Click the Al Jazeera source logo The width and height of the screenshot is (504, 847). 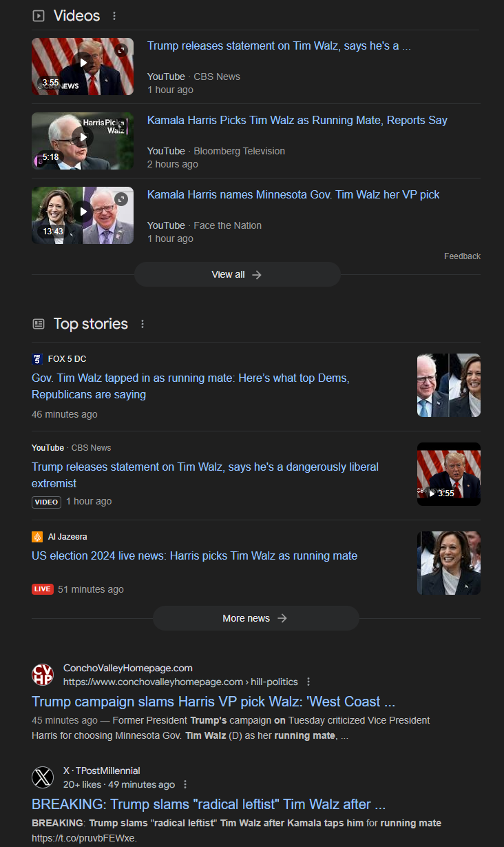tap(37, 537)
